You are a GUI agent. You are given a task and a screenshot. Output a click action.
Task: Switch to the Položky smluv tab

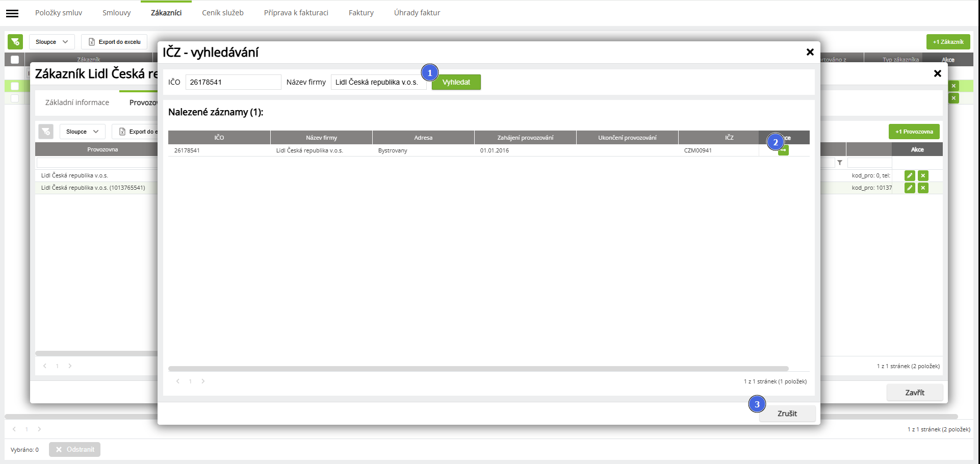pyautogui.click(x=59, y=13)
